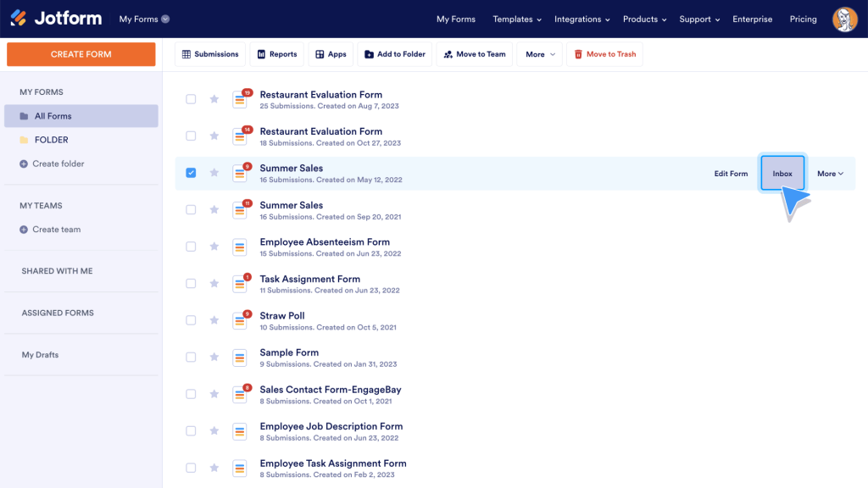Viewport: 868px width, 488px height.
Task: Click the Reports icon in the toolbar
Action: point(261,53)
